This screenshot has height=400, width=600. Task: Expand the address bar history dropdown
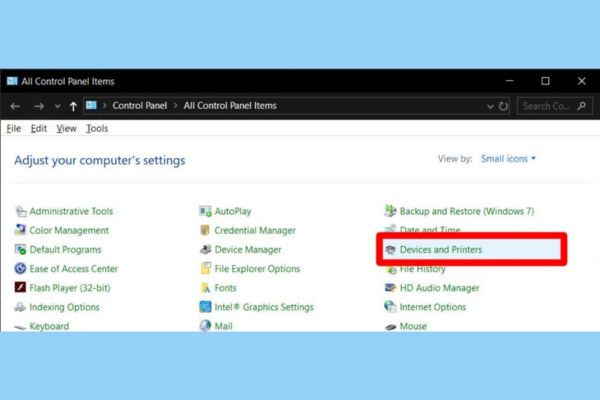click(x=490, y=107)
